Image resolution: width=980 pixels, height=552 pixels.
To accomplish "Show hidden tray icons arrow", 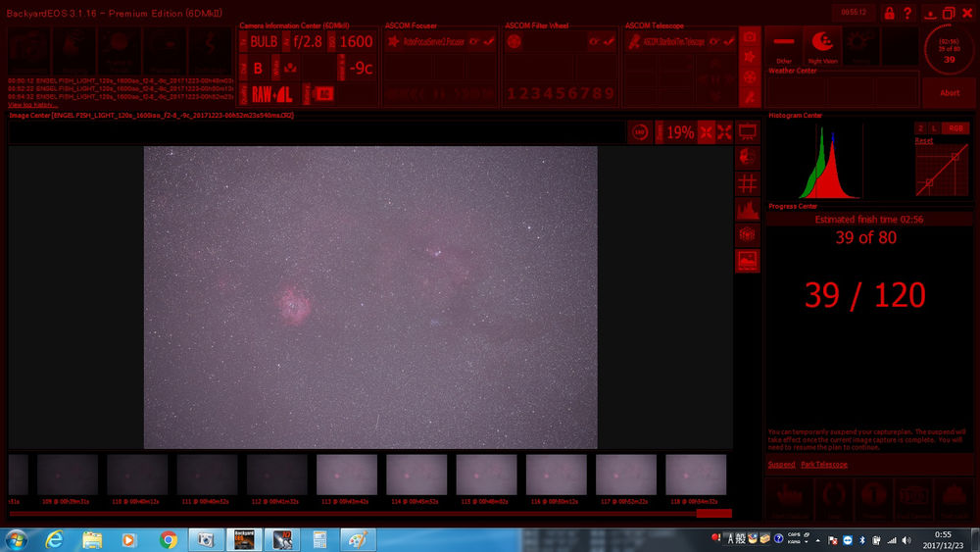I will [818, 540].
